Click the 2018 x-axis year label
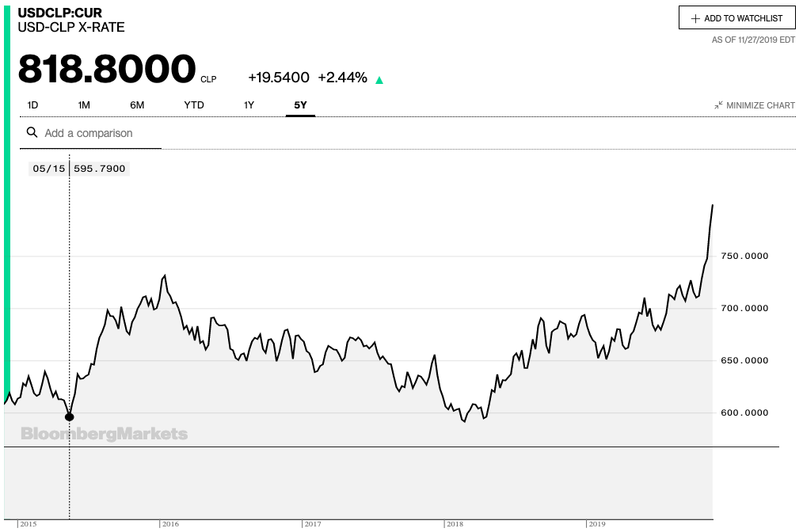The width and height of the screenshot is (803, 532). pyautogui.click(x=455, y=524)
